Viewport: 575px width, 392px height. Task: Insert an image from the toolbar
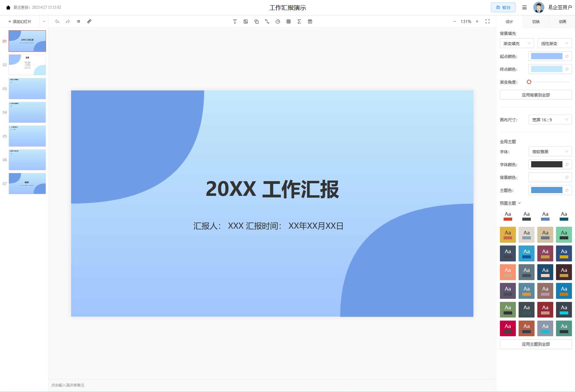click(x=246, y=21)
